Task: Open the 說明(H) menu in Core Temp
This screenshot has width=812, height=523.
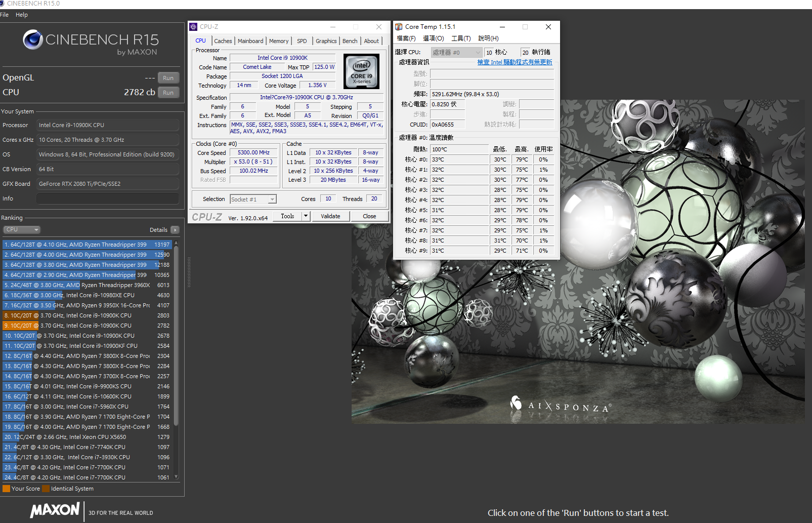Action: tap(488, 38)
